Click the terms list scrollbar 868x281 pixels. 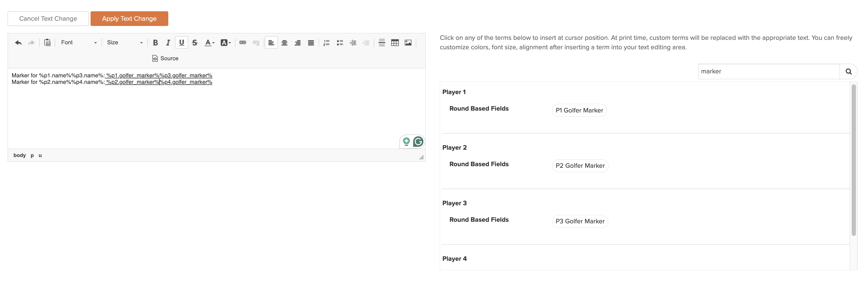tap(854, 160)
